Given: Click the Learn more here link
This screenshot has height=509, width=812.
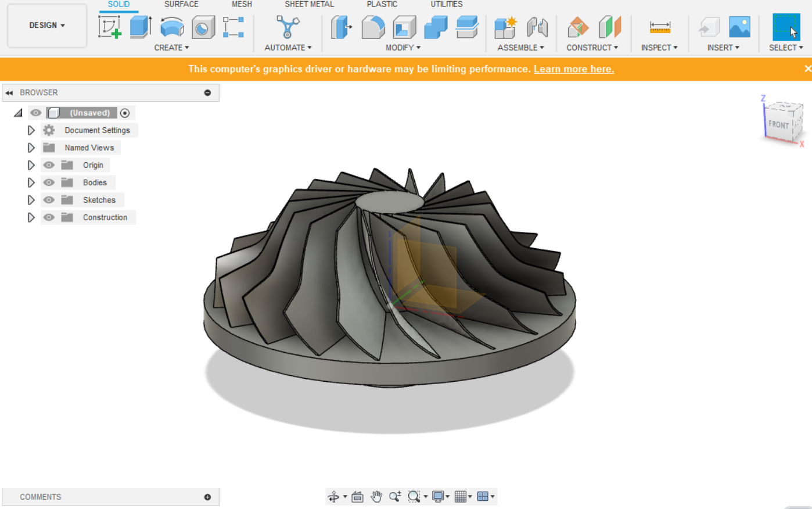Looking at the screenshot, I should coord(574,69).
